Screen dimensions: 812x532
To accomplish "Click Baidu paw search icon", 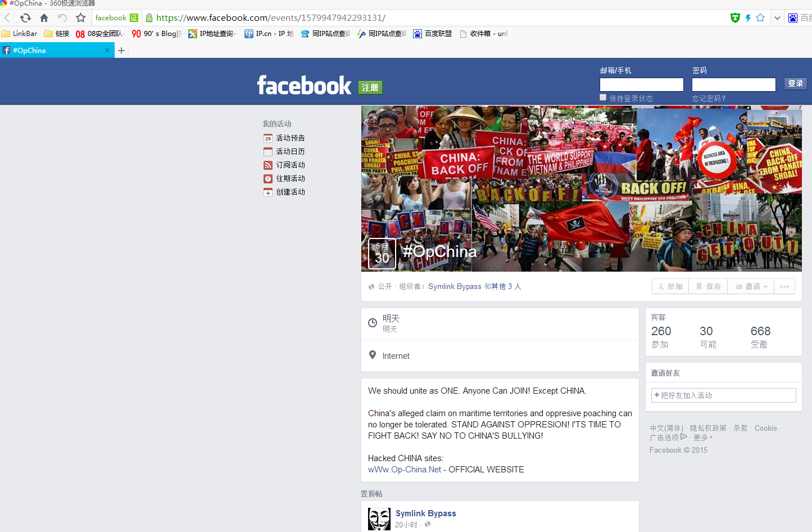I will click(x=793, y=18).
